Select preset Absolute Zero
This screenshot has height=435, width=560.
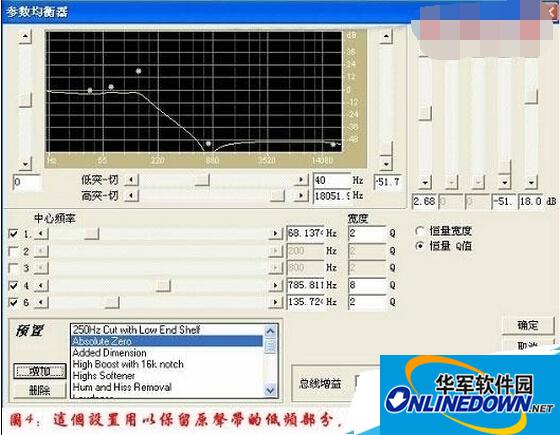click(x=167, y=341)
